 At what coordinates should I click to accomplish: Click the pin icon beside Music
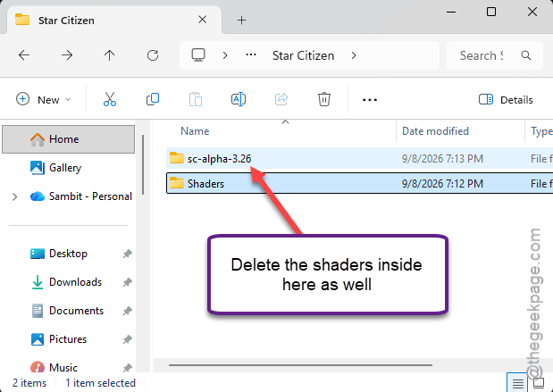coord(128,367)
